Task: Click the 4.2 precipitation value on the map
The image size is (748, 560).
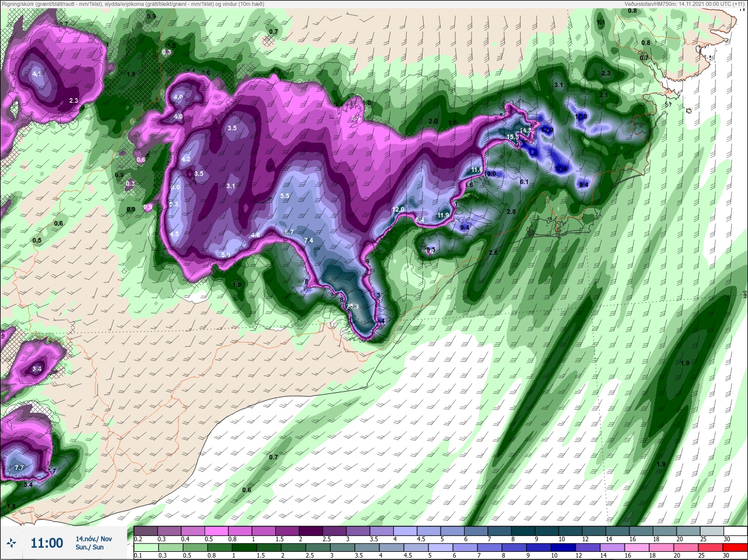Action: click(x=186, y=159)
